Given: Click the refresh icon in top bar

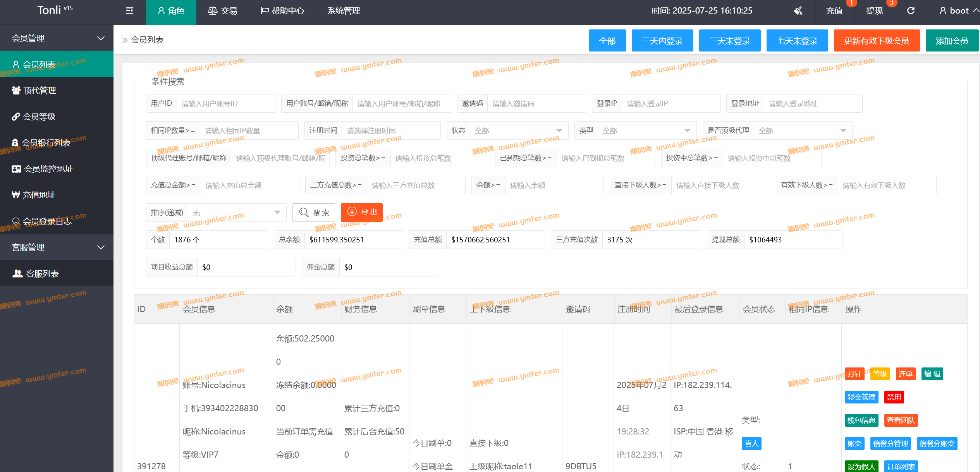Looking at the screenshot, I should pos(911,11).
